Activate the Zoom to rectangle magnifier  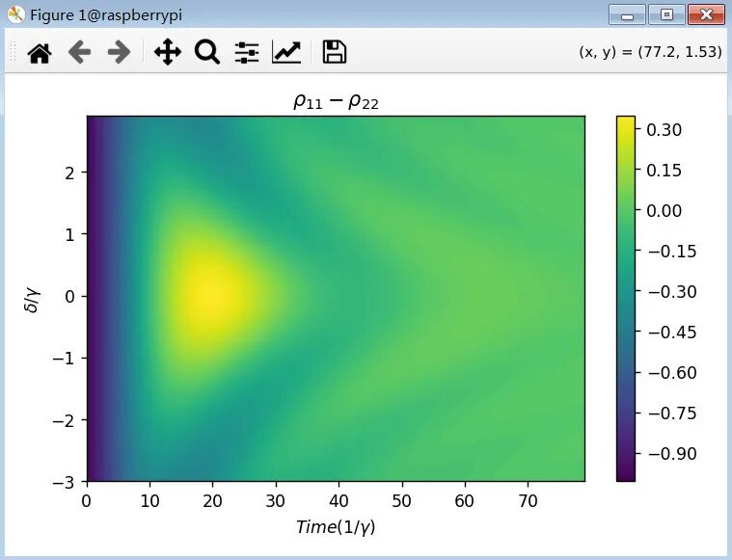coord(206,52)
